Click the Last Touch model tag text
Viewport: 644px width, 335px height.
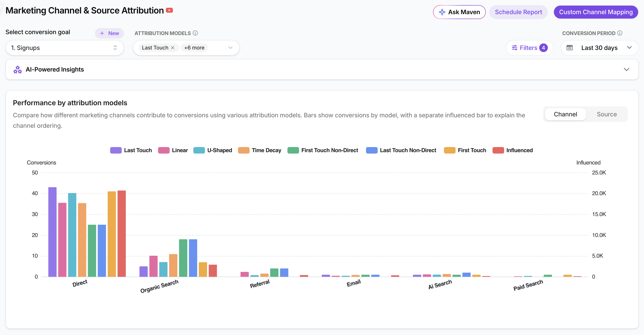pos(155,47)
